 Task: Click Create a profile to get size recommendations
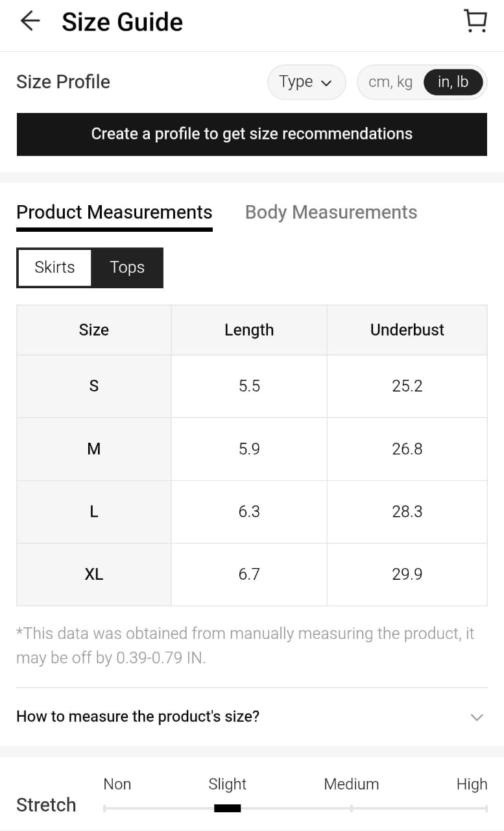click(x=252, y=134)
